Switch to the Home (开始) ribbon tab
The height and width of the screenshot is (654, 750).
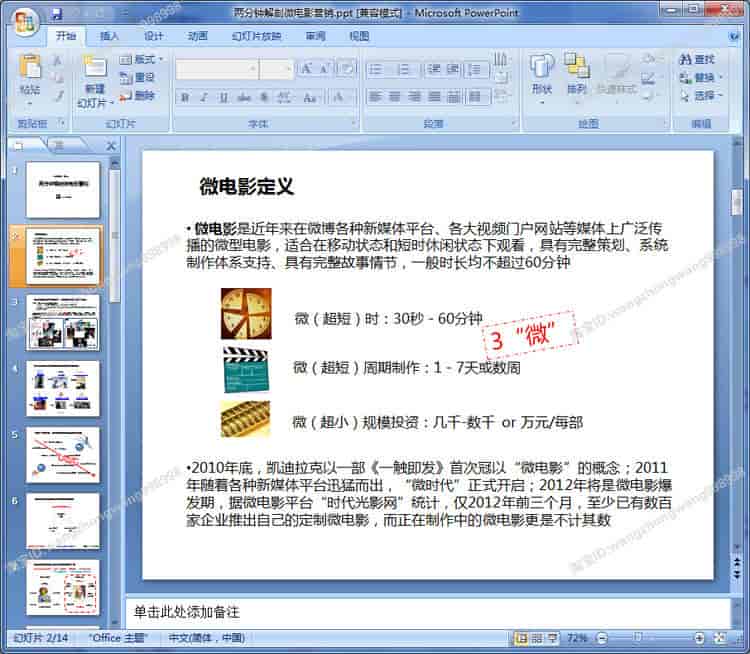click(66, 36)
